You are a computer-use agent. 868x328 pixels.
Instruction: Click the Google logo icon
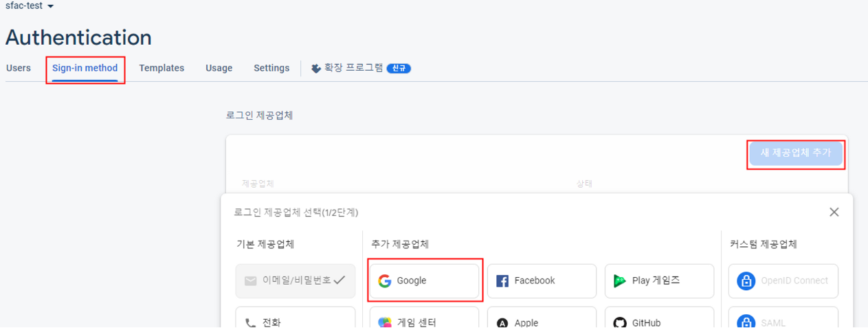385,281
